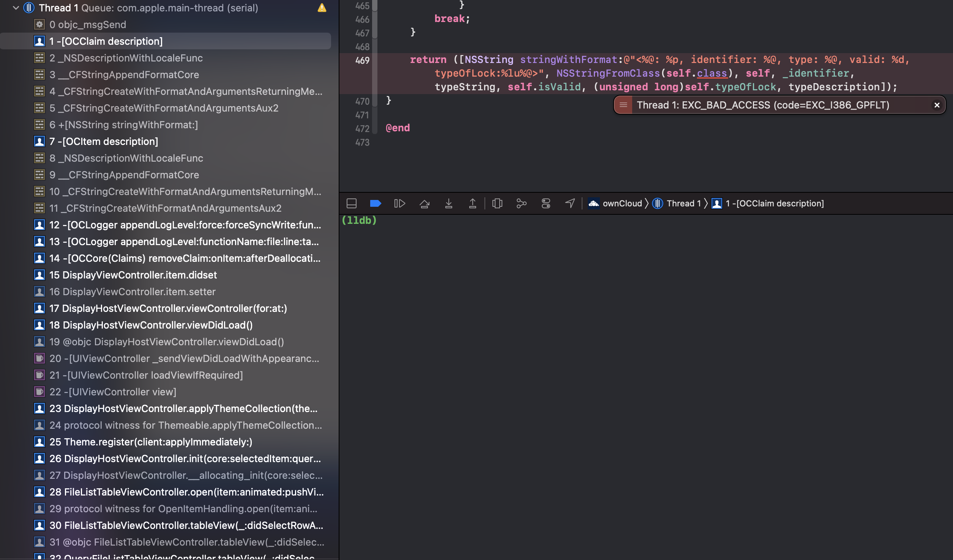Select frame 9 __CFStringAppendFormatCore
This screenshot has width=953, height=560.
[166, 175]
